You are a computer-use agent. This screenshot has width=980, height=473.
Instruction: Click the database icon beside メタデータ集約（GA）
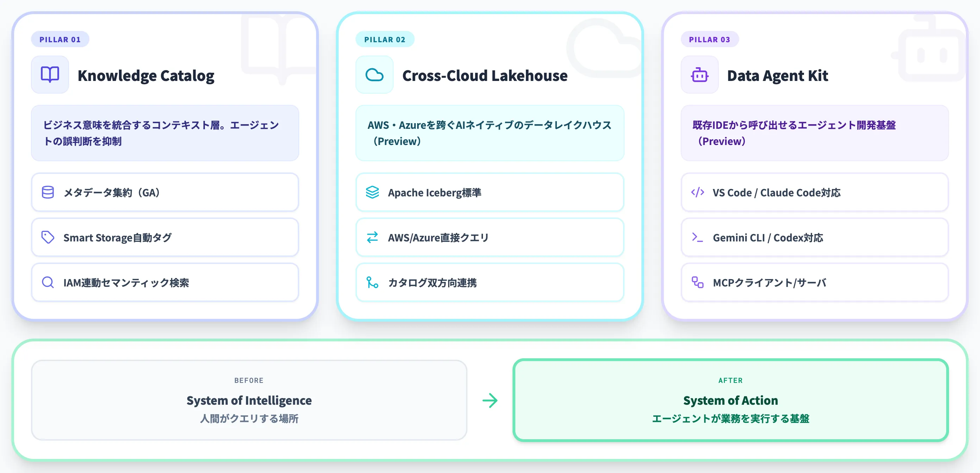[48, 193]
